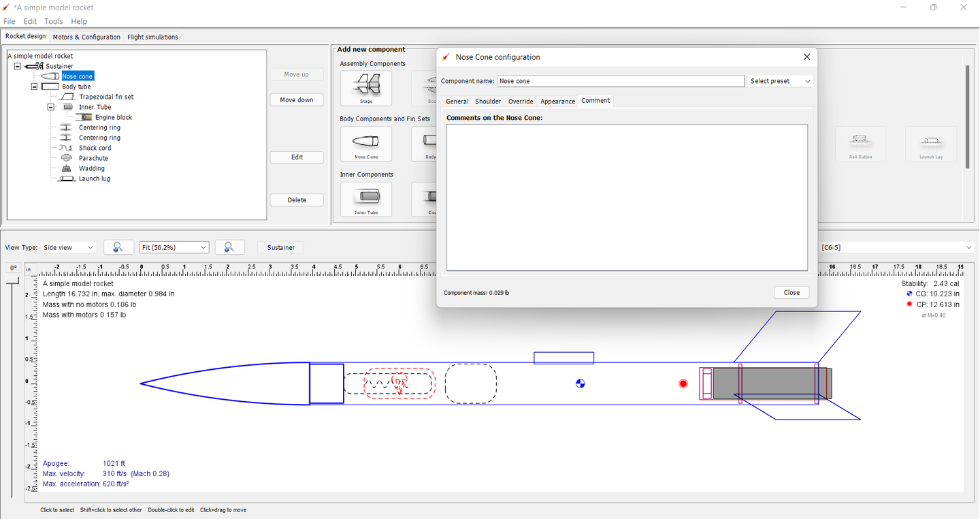Click Close in Nose Cone configuration
This screenshot has height=519, width=980.
pos(791,292)
